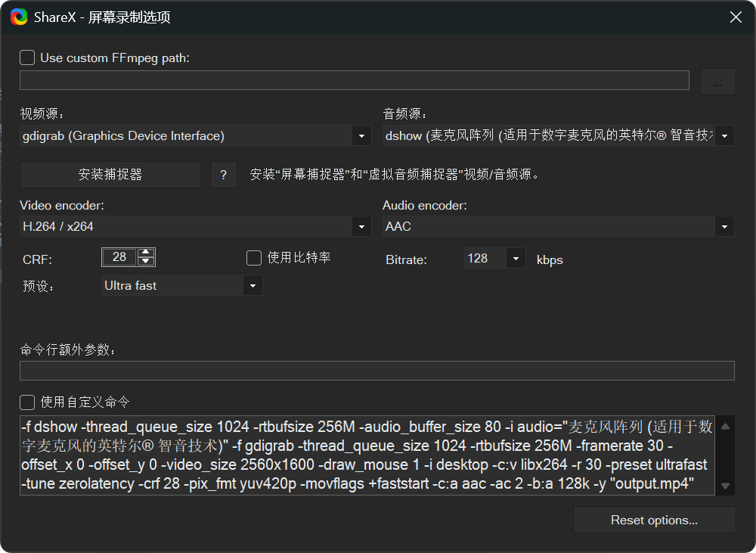The height and width of the screenshot is (553, 756).
Task: Click the 视频源 dropdown arrow
Action: click(361, 135)
